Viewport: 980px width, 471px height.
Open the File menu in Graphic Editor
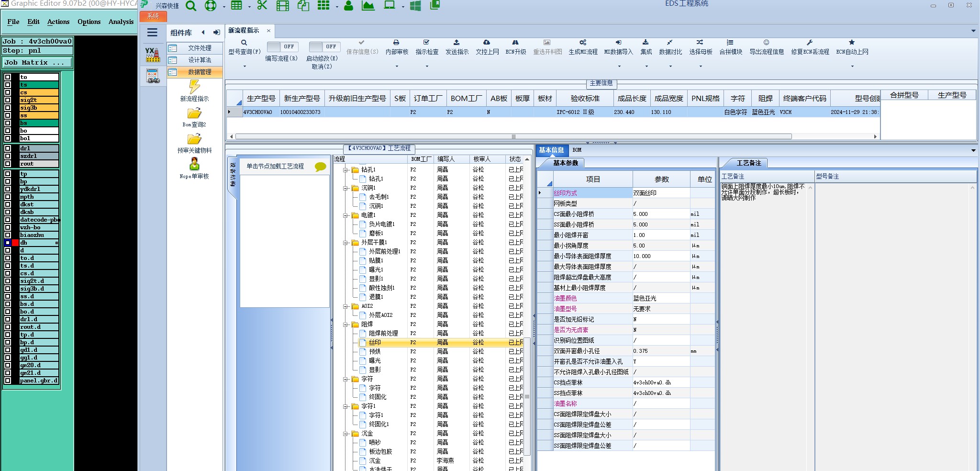[x=13, y=22]
